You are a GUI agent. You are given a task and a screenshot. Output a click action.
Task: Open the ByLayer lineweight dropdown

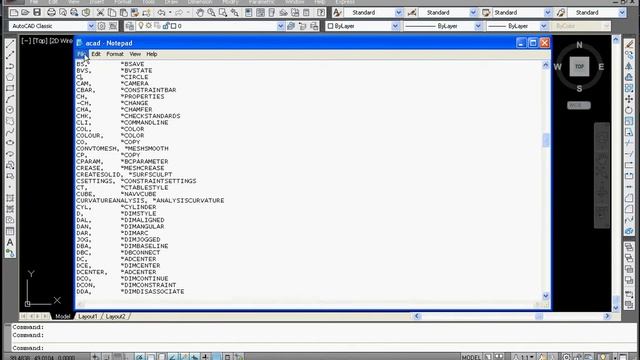[x=544, y=26]
